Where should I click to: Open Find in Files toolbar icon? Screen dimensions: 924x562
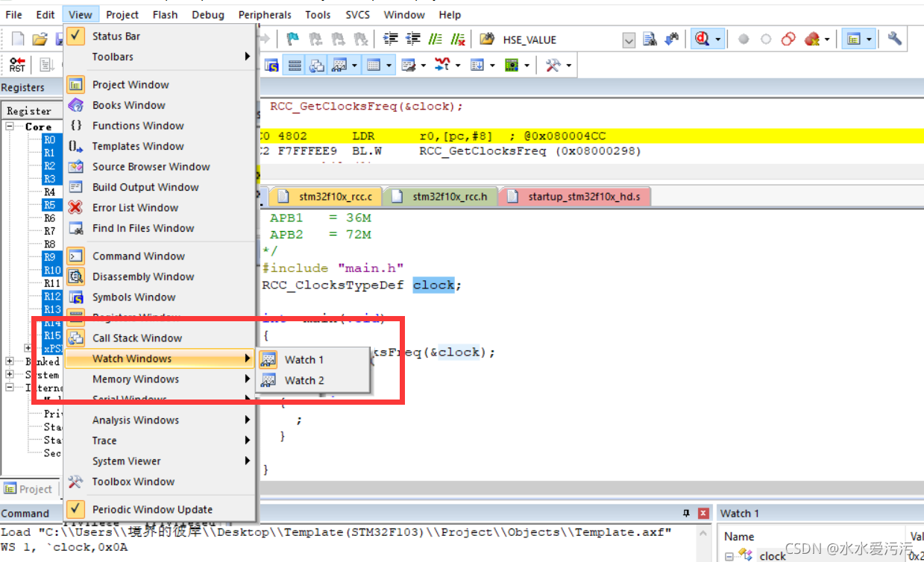pos(487,40)
